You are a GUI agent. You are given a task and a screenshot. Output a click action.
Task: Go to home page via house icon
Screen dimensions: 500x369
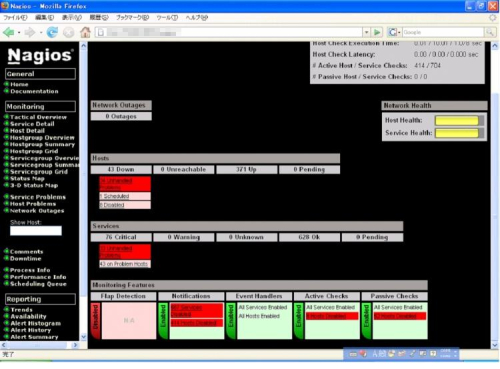click(85, 32)
